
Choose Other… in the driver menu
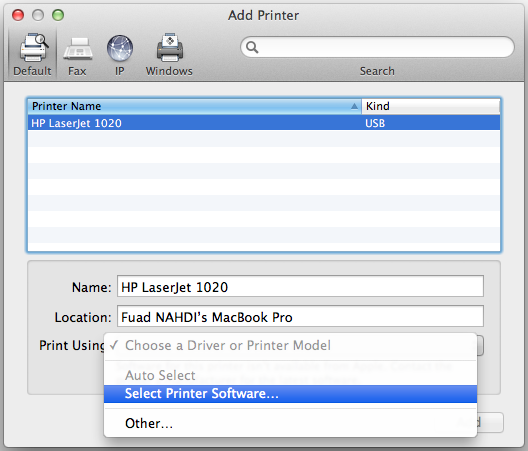tap(290, 423)
